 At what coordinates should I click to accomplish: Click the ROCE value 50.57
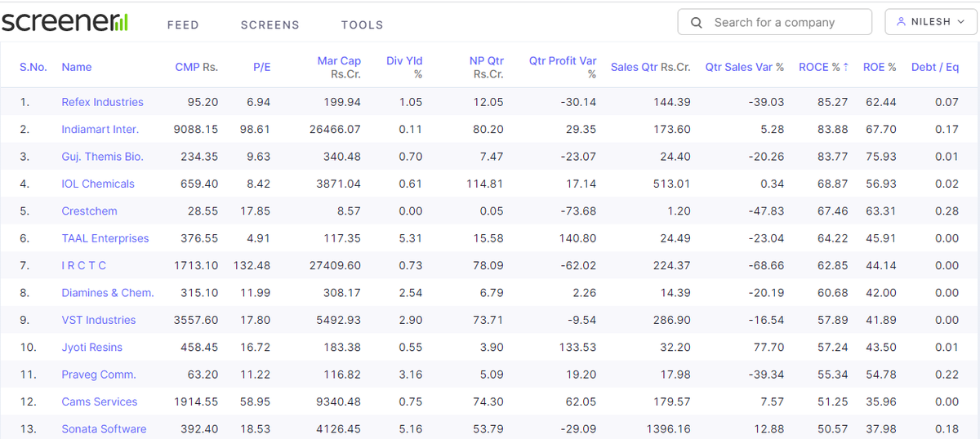coord(832,428)
